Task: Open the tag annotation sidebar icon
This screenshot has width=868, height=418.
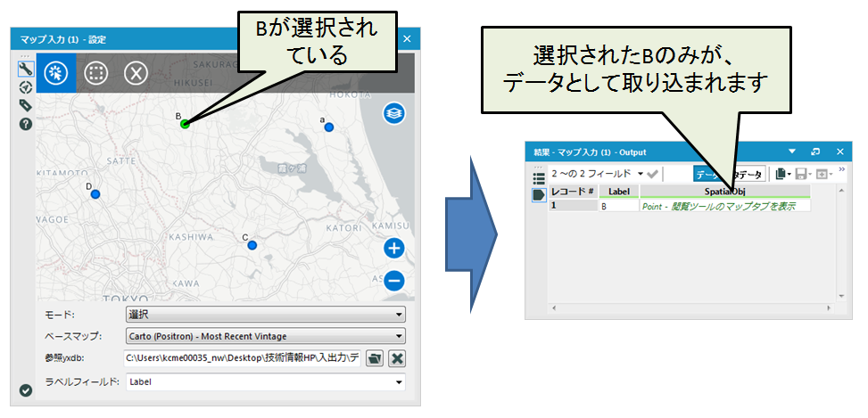Action: (26, 105)
